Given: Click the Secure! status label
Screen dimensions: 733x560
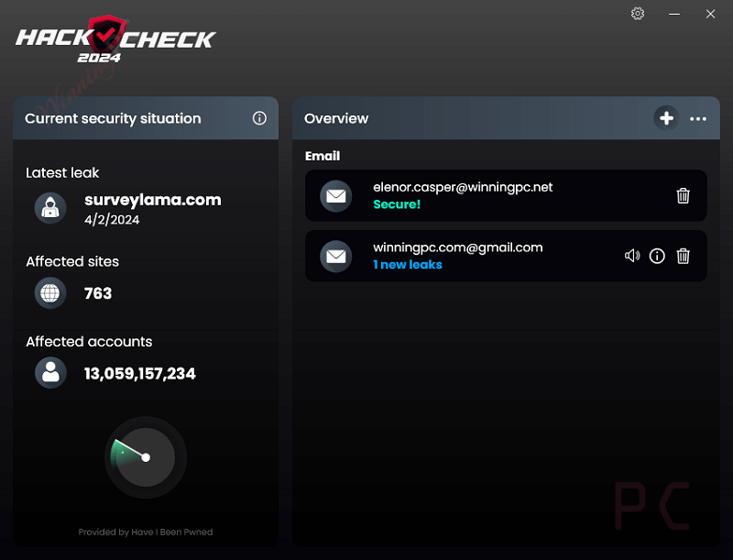Looking at the screenshot, I should (397, 203).
